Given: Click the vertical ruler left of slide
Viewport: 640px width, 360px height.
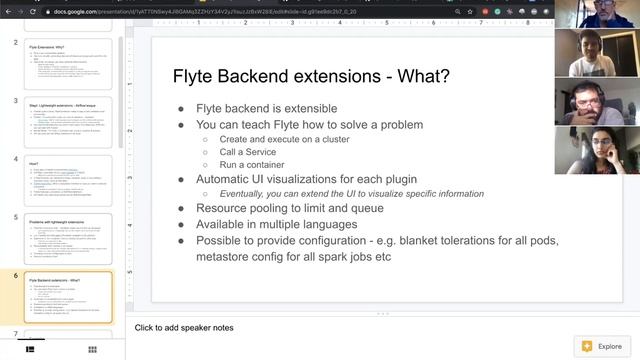Looking at the screenshot, I should point(130,169).
